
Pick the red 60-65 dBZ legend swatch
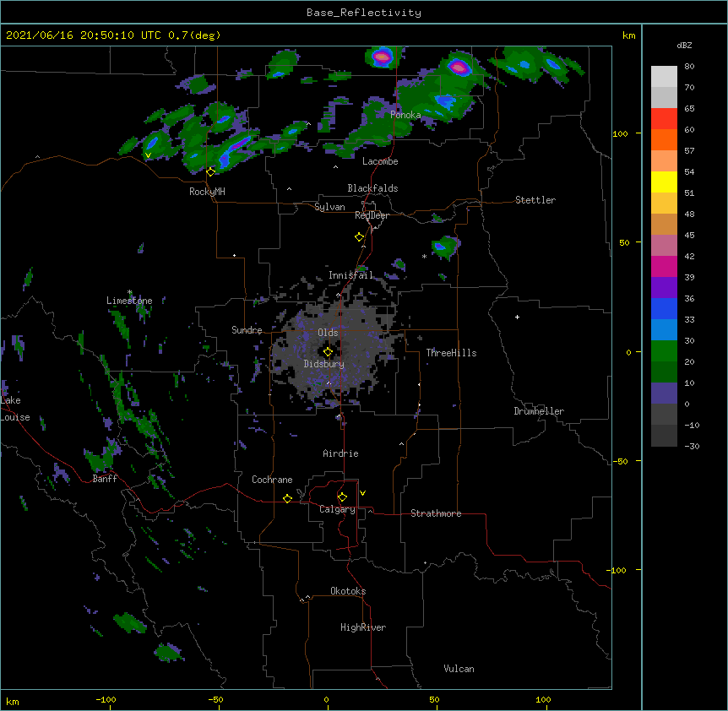point(664,118)
